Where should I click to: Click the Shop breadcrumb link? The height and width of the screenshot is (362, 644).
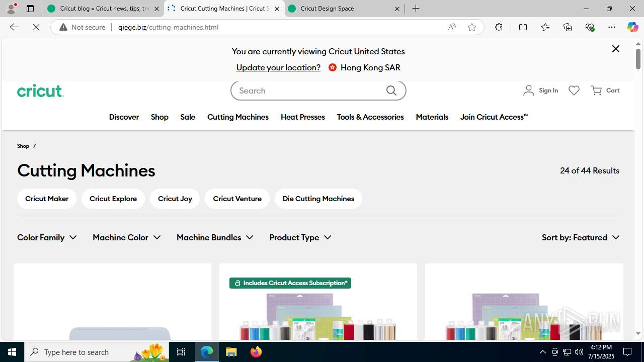pos(23,146)
